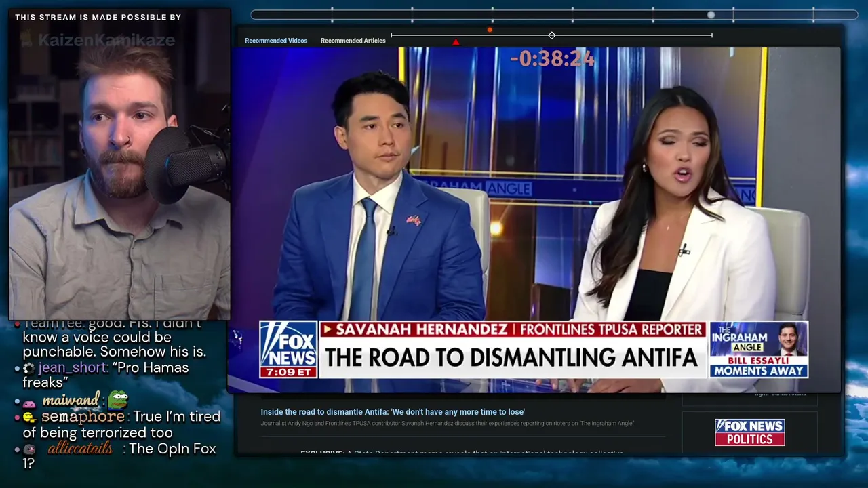Click the Ingraham Angle 'Moments Away' promo box
The image size is (868, 488).
pyautogui.click(x=758, y=350)
